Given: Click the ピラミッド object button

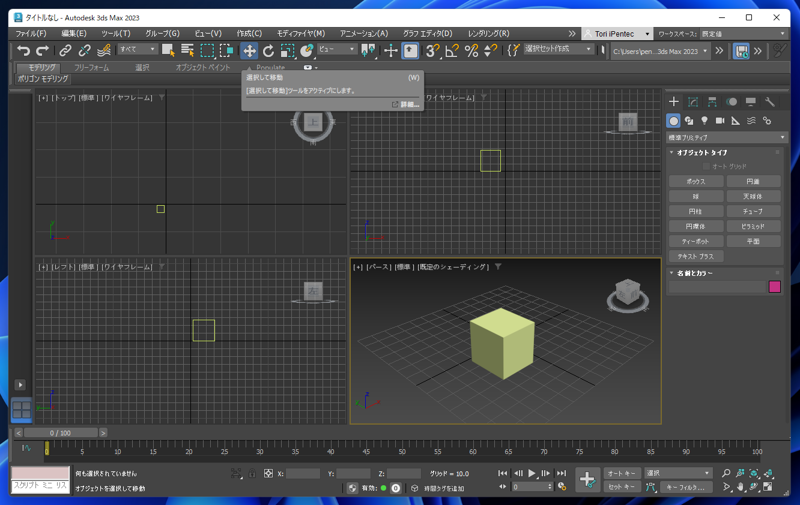Looking at the screenshot, I should (753, 226).
